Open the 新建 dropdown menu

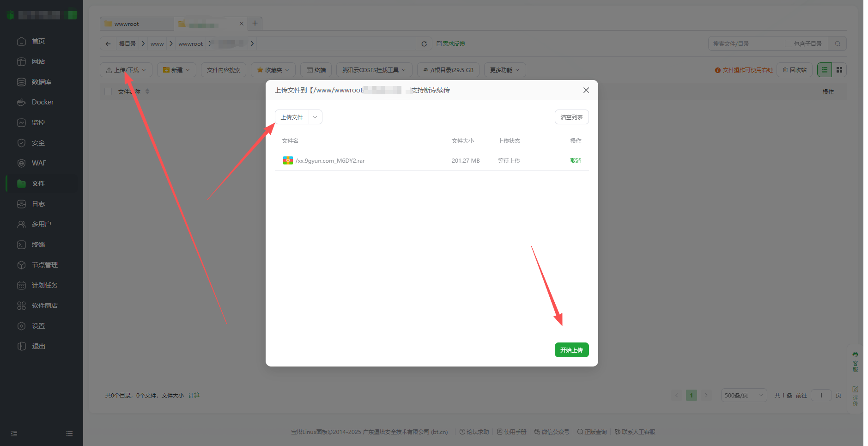click(x=176, y=70)
